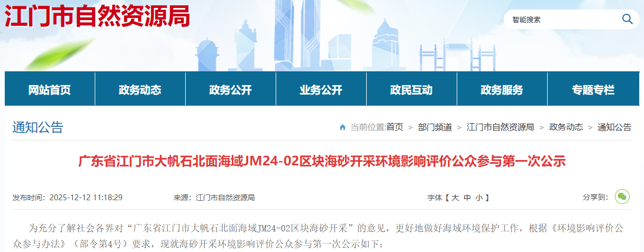Open the 网站首页 menu item
The image size is (644, 252).
[50, 90]
